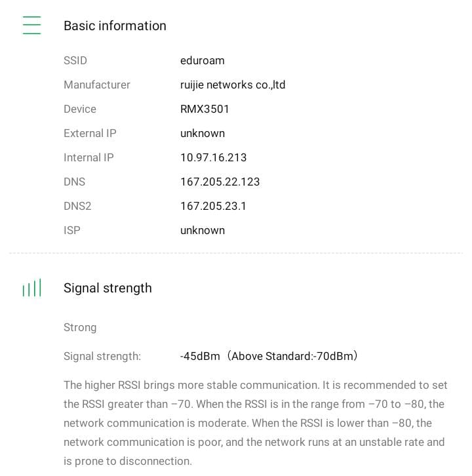Select DNS2 address 167.205.23.1
Screen dimensions: 472x476
tap(213, 206)
